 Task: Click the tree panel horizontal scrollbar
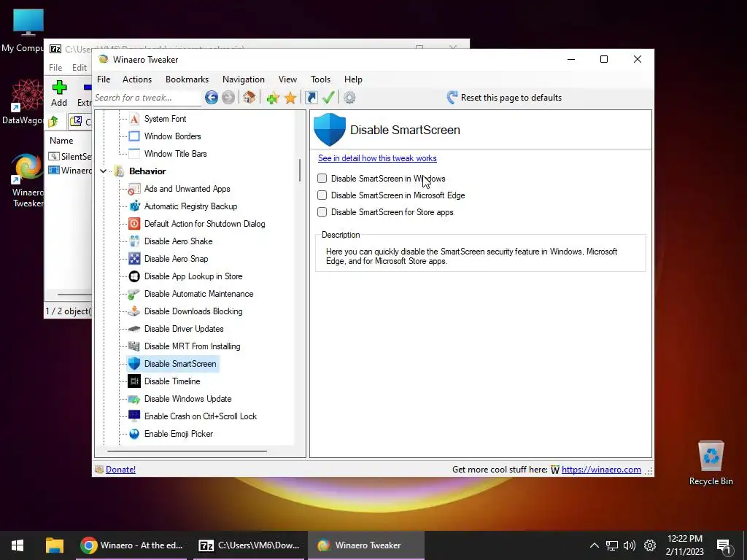[187, 451]
